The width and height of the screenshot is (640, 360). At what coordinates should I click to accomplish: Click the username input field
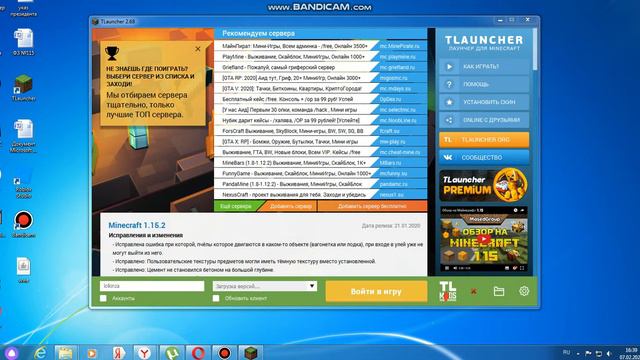tap(152, 286)
